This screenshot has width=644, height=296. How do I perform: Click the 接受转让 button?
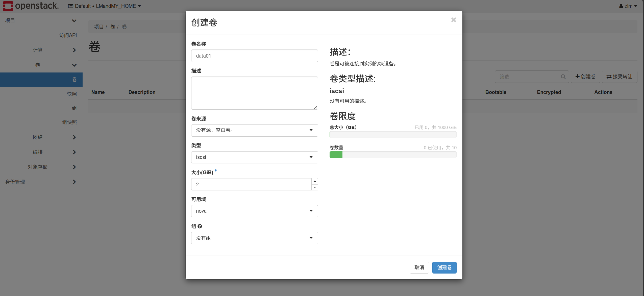tap(620, 77)
